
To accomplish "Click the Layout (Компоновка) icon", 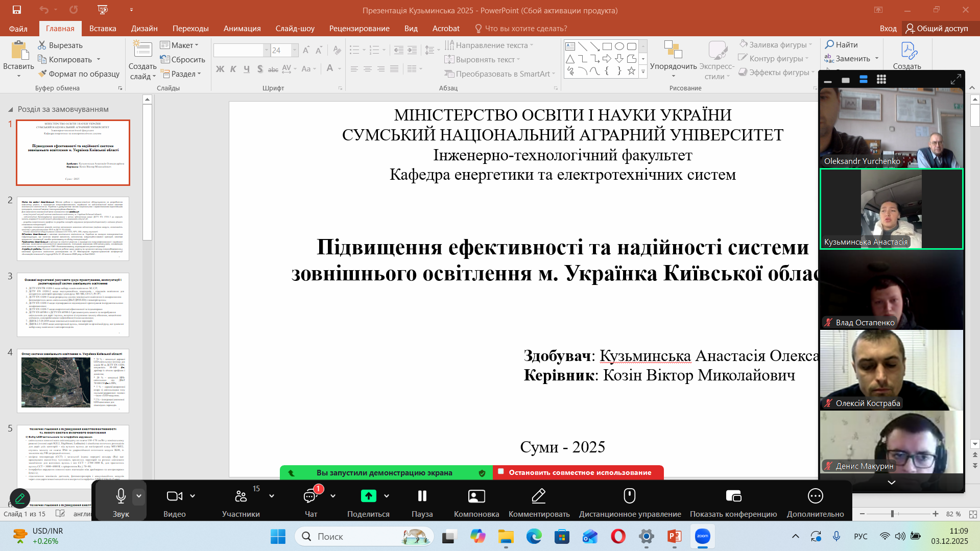I will [476, 496].
